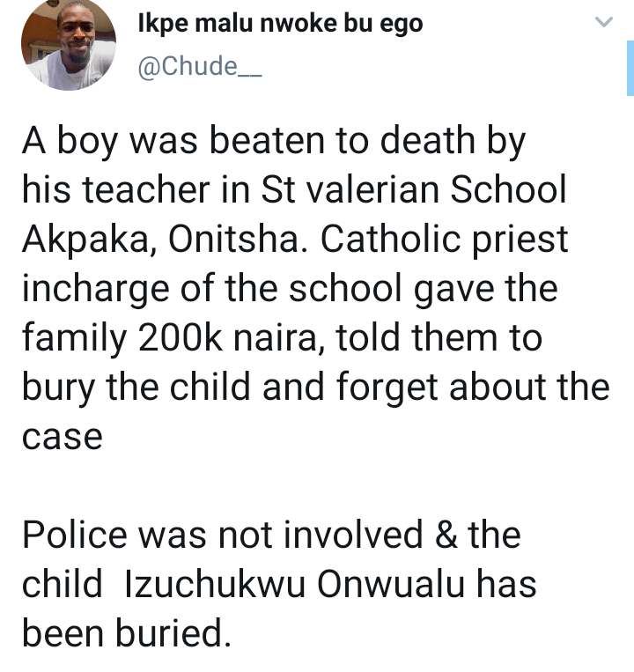Open the tweet options chevron menu
Viewport: 634px width, 672px height.
[603, 23]
